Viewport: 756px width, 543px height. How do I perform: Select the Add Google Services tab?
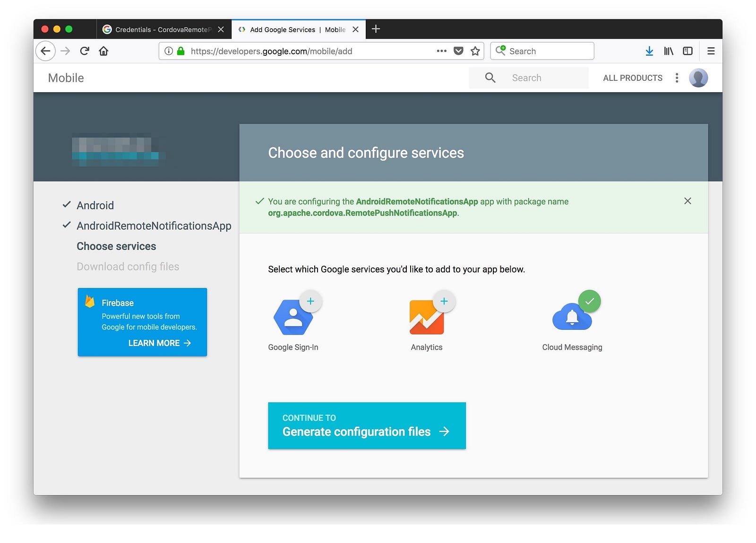298,29
